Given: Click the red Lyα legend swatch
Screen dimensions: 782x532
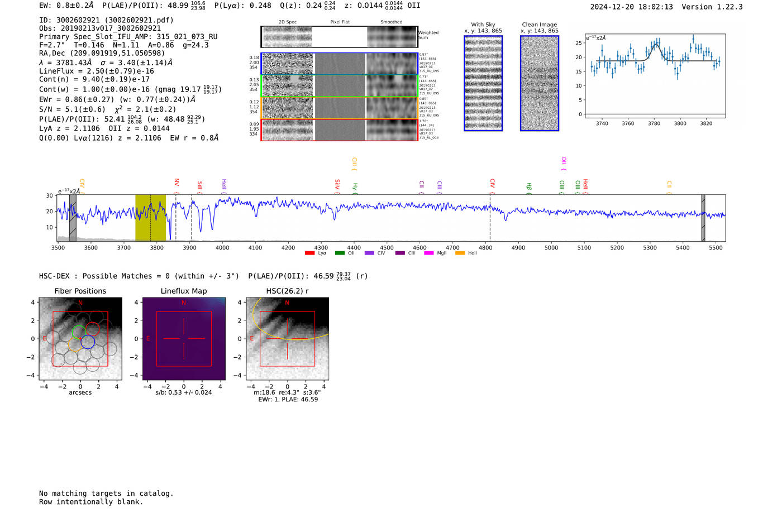Looking at the screenshot, I should [x=309, y=253].
